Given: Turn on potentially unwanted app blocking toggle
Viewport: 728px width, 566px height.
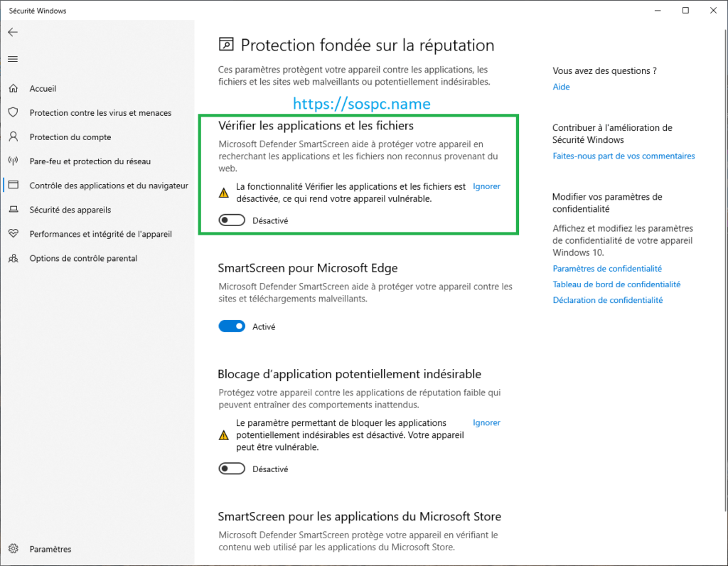Looking at the screenshot, I should click(232, 469).
